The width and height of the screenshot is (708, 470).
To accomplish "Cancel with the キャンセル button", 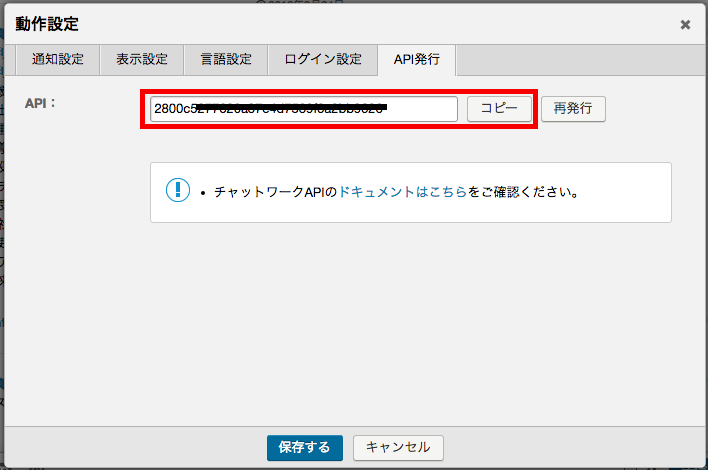I will (398, 447).
